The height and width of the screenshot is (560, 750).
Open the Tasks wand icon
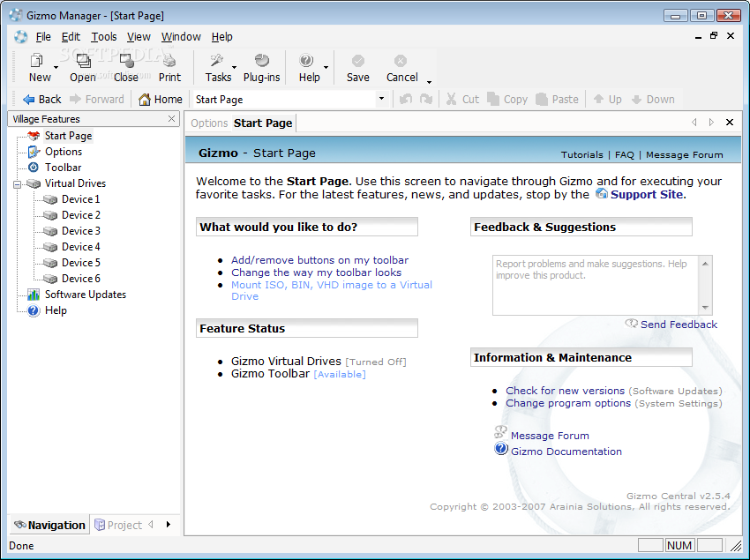tap(216, 61)
